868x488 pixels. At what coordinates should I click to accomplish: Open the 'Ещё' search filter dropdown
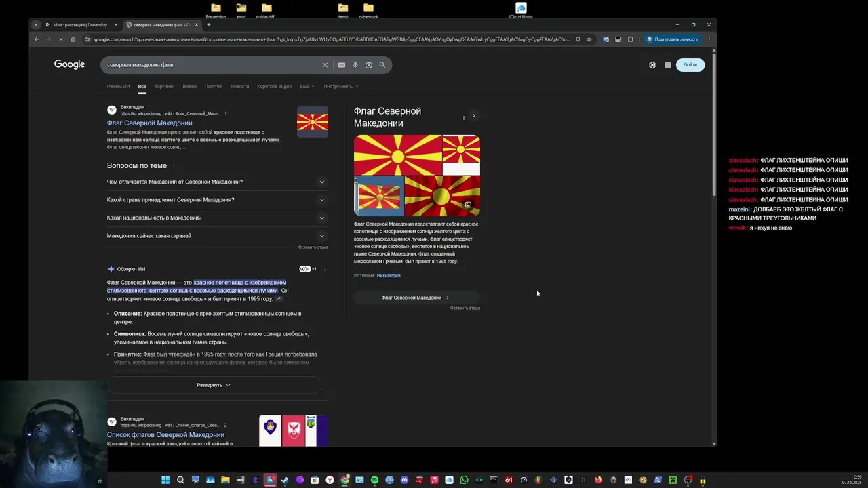(x=307, y=87)
